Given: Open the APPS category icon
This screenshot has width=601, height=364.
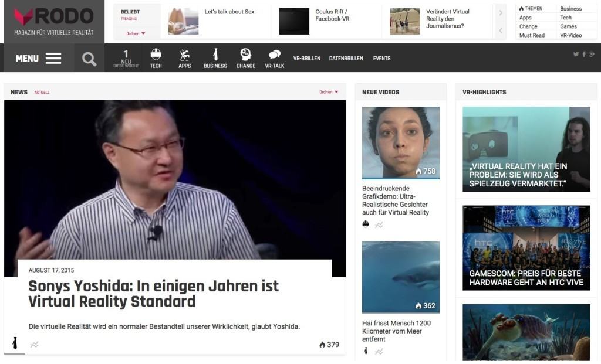Looking at the screenshot, I should [184, 58].
